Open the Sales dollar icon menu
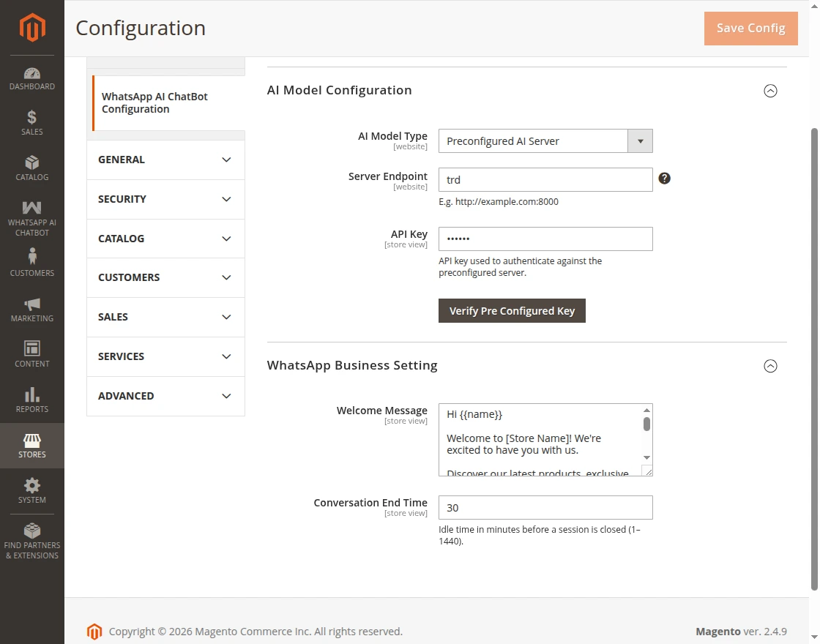 [x=32, y=123]
